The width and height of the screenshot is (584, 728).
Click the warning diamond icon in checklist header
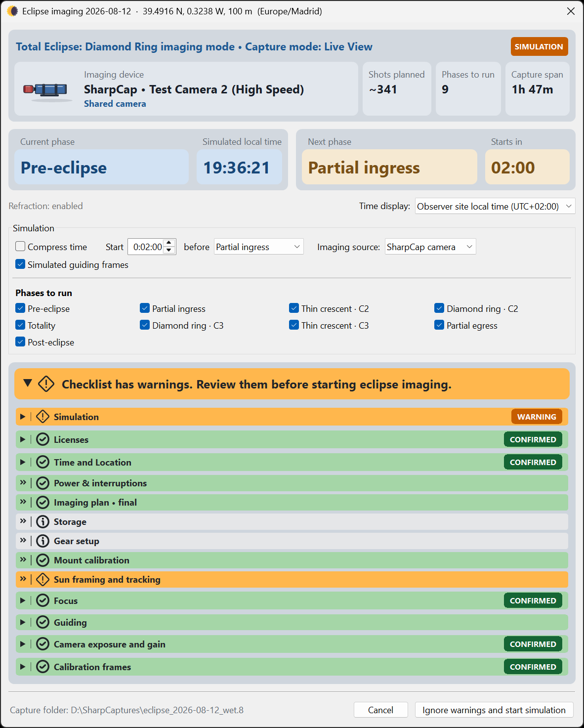tap(46, 384)
